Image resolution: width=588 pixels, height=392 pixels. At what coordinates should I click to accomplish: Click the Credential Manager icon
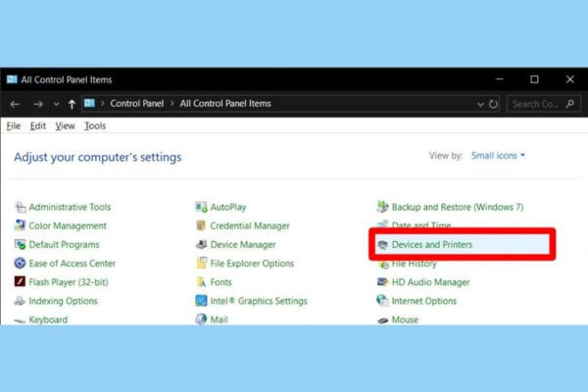[201, 225]
